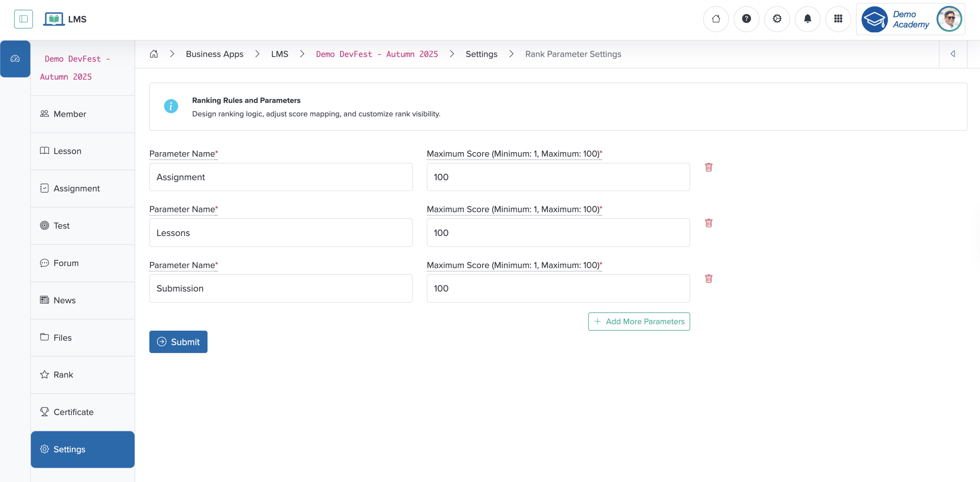The width and height of the screenshot is (980, 482).
Task: Open the apps grid icon
Action: (838, 19)
